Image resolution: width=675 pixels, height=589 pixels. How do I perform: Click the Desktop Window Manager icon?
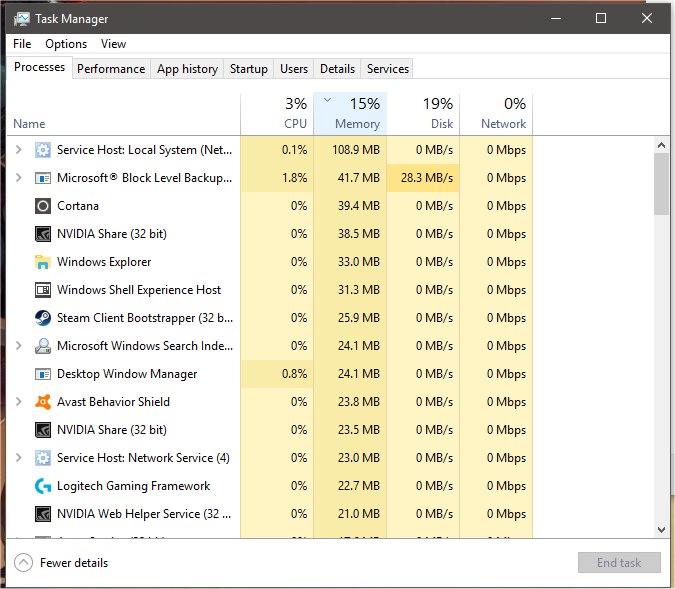pos(43,374)
